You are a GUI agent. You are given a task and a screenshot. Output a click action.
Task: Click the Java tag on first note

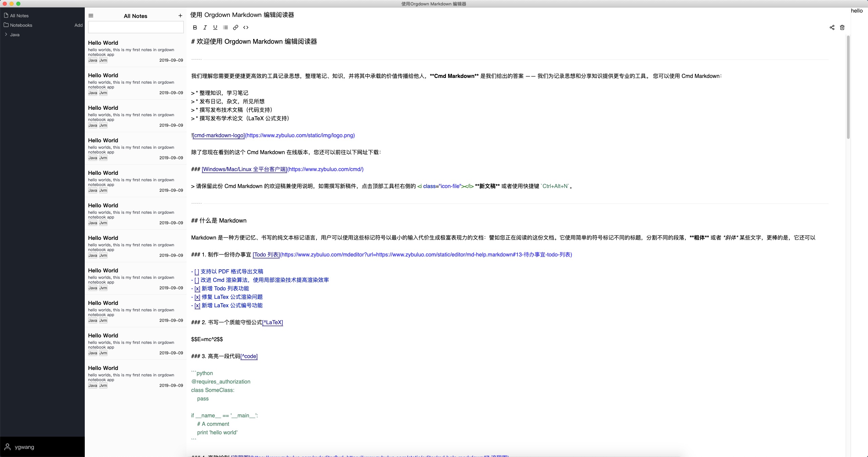pyautogui.click(x=93, y=60)
